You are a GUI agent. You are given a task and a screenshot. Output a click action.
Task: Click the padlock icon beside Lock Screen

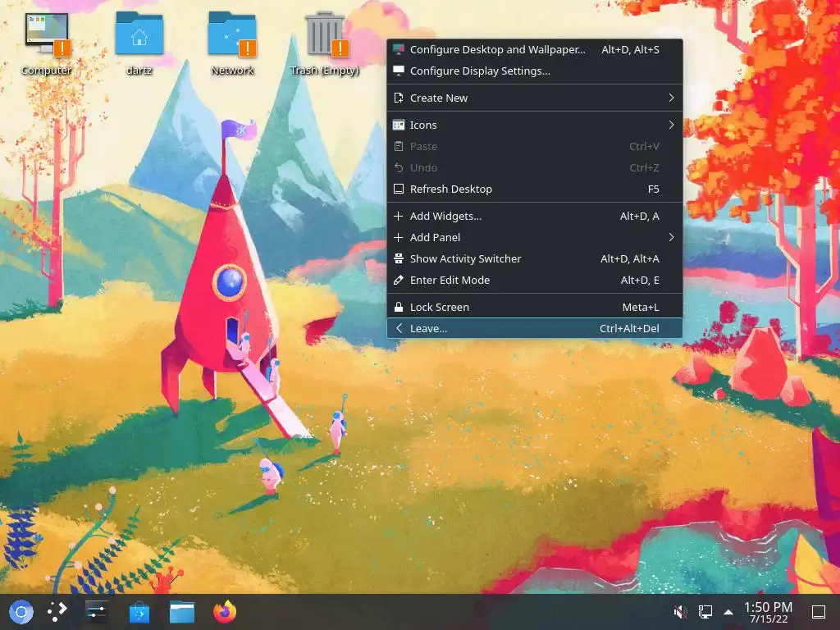(x=399, y=307)
